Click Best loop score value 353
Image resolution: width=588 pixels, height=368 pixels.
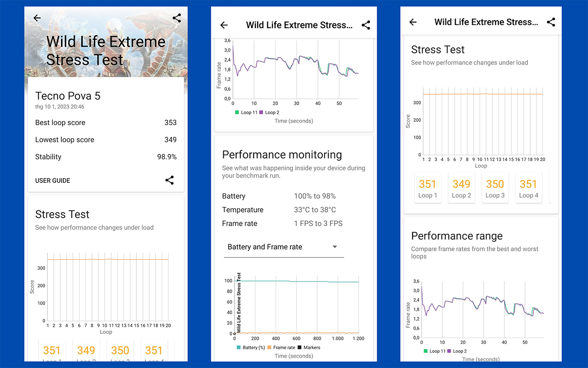pos(170,122)
